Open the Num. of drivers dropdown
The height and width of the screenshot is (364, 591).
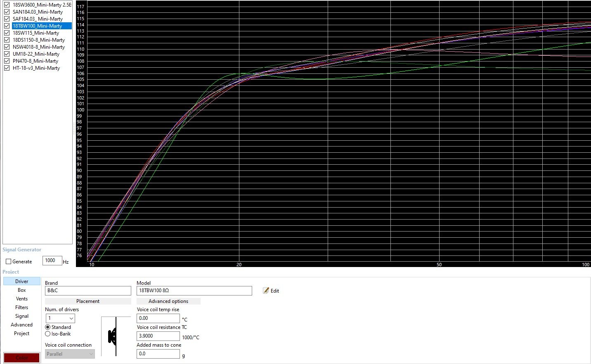coord(60,318)
